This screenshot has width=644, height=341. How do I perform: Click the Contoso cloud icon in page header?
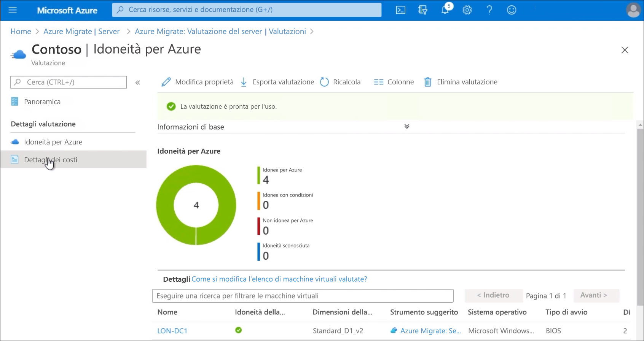click(18, 55)
